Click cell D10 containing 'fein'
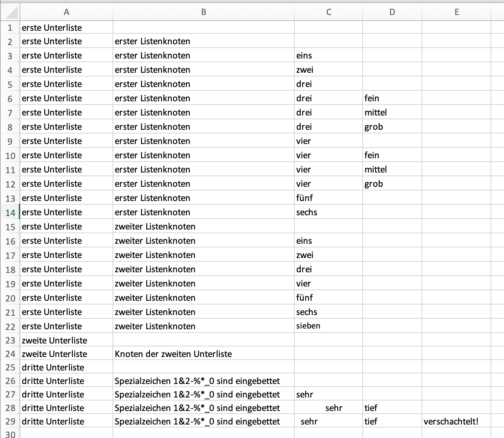Image resolution: width=504 pixels, height=438 pixels. 392,155
